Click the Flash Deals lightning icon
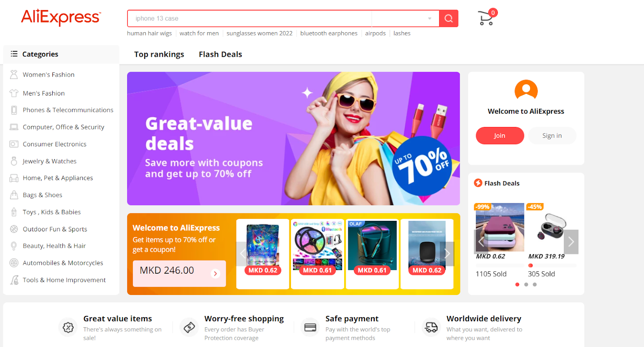The image size is (644, 347). 478,183
